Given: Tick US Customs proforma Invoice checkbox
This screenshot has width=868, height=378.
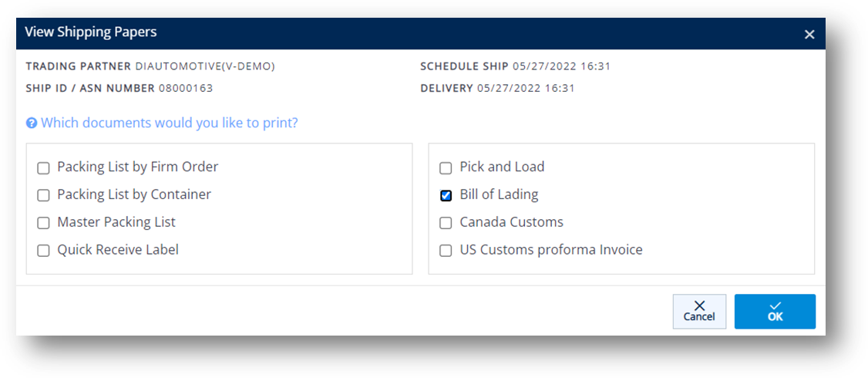Looking at the screenshot, I should 446,251.
